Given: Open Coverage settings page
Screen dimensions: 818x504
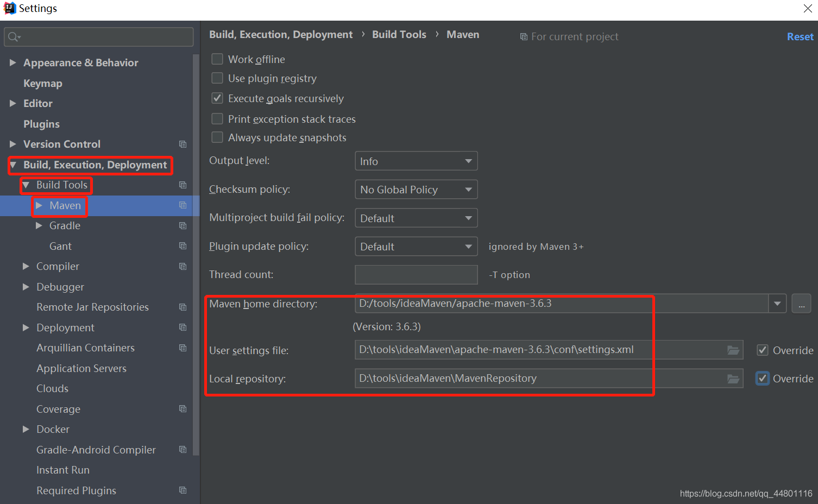Looking at the screenshot, I should (58, 409).
